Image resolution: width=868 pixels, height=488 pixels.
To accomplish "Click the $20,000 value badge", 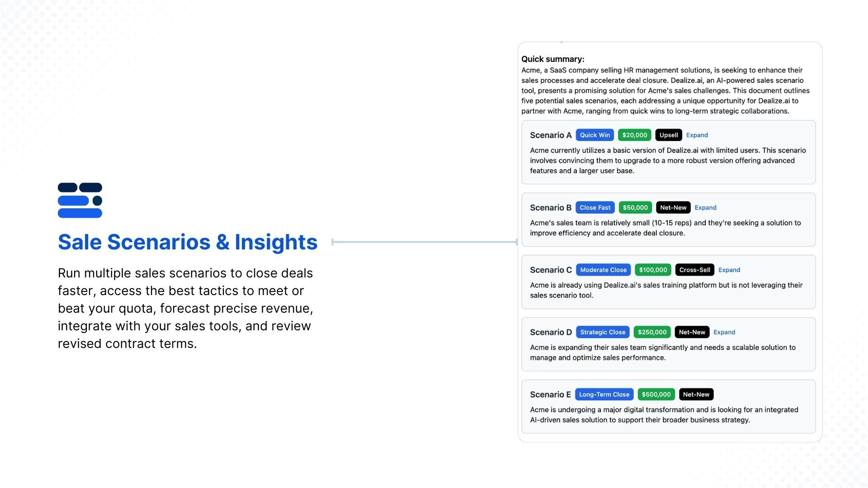I will coord(635,135).
